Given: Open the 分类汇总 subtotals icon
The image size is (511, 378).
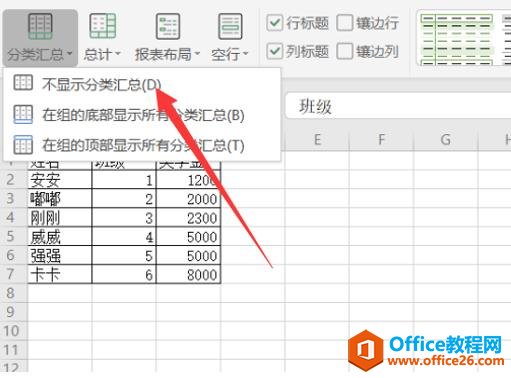Looking at the screenshot, I should click(x=40, y=26).
